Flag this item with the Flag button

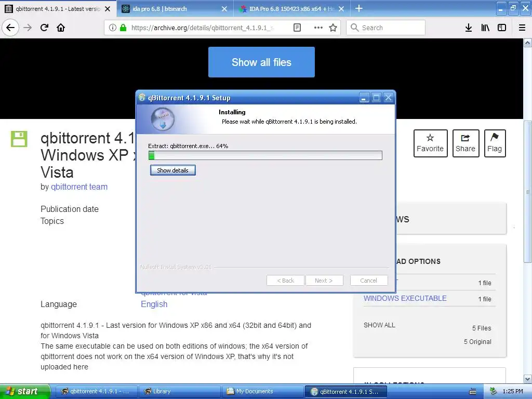[x=495, y=143]
